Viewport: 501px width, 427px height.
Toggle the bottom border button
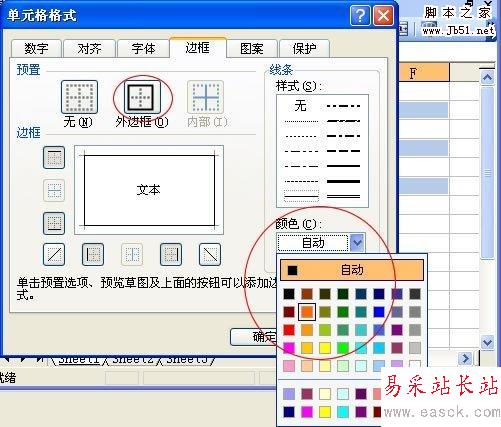[54, 223]
